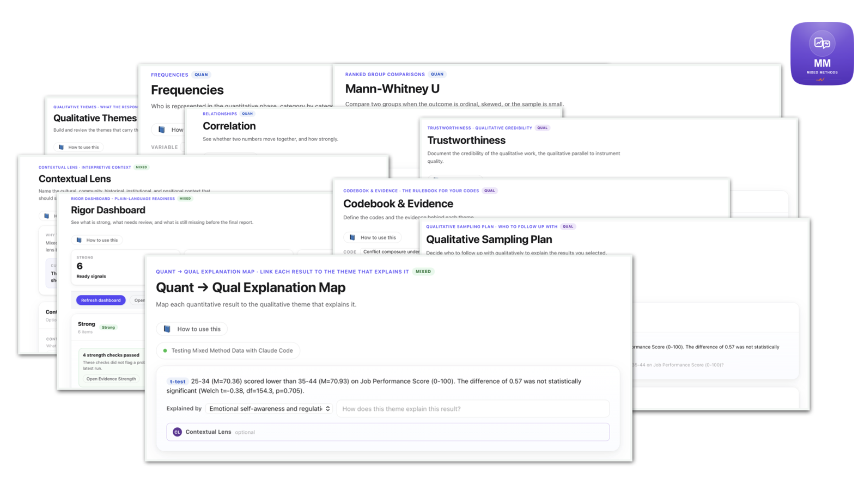Click the book icon in Contextual Lens panel
The width and height of the screenshot is (864, 504).
(46, 216)
